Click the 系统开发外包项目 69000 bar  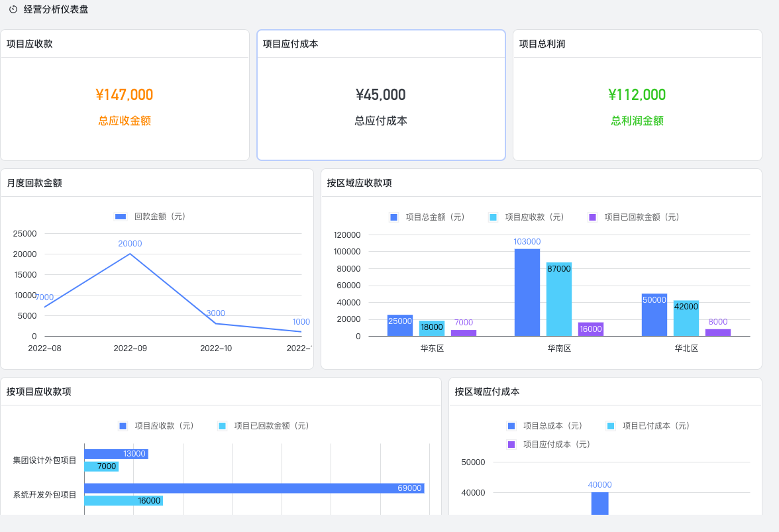tap(254, 488)
